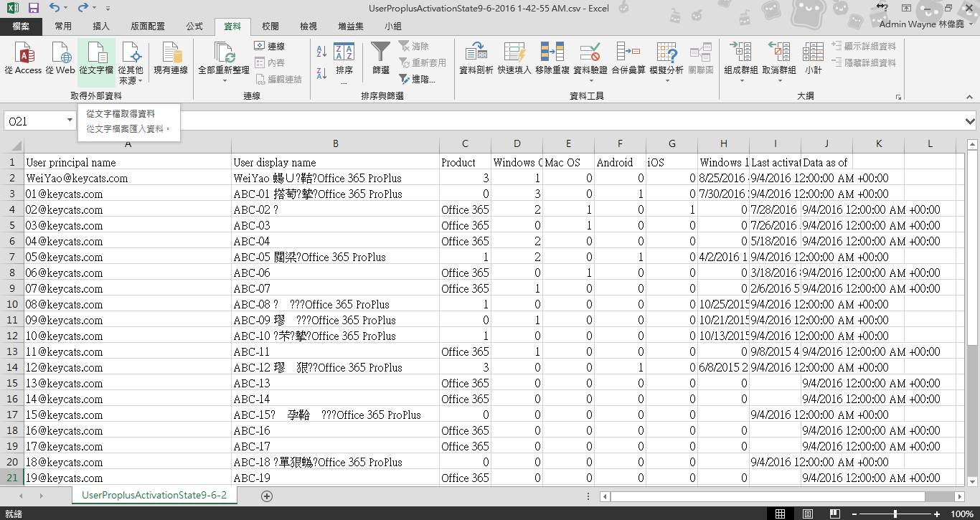Add a new sheet with the plus button
The width and height of the screenshot is (980, 520).
(x=267, y=496)
